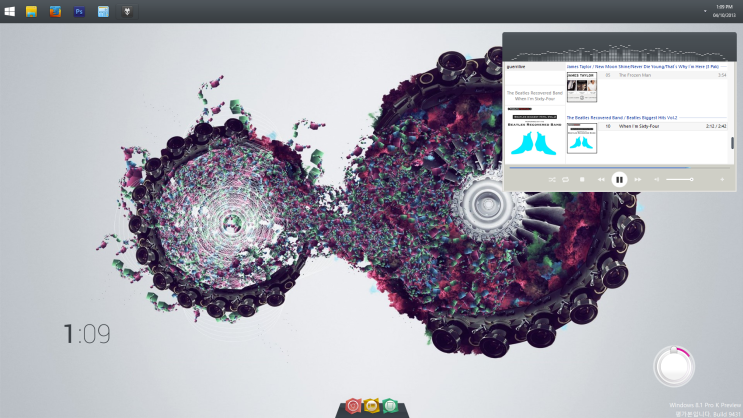Show hidden system tray icons
The height and width of the screenshot is (418, 743).
click(705, 11)
